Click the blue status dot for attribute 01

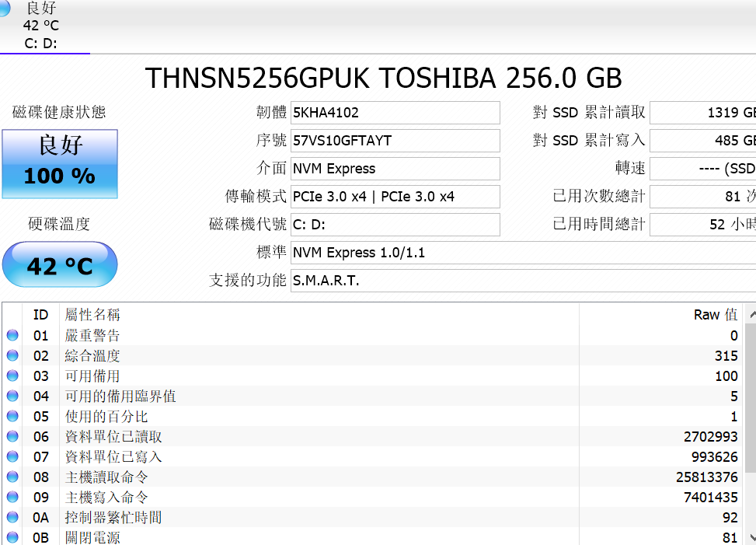(x=12, y=335)
